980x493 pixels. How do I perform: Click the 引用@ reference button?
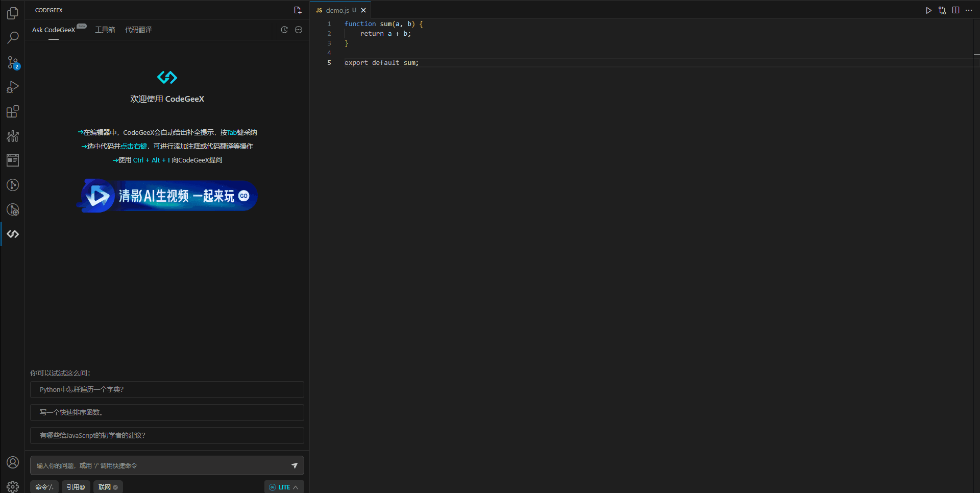pos(76,487)
